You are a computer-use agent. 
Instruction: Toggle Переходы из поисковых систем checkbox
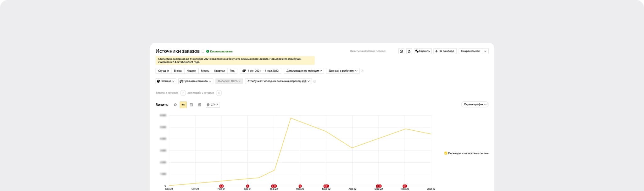point(446,153)
